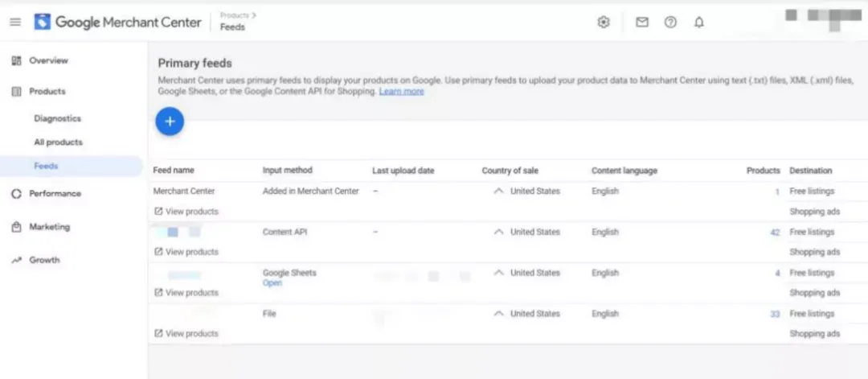Click the Overview sidebar icon
Screen dimensions: 868x379
17,60
